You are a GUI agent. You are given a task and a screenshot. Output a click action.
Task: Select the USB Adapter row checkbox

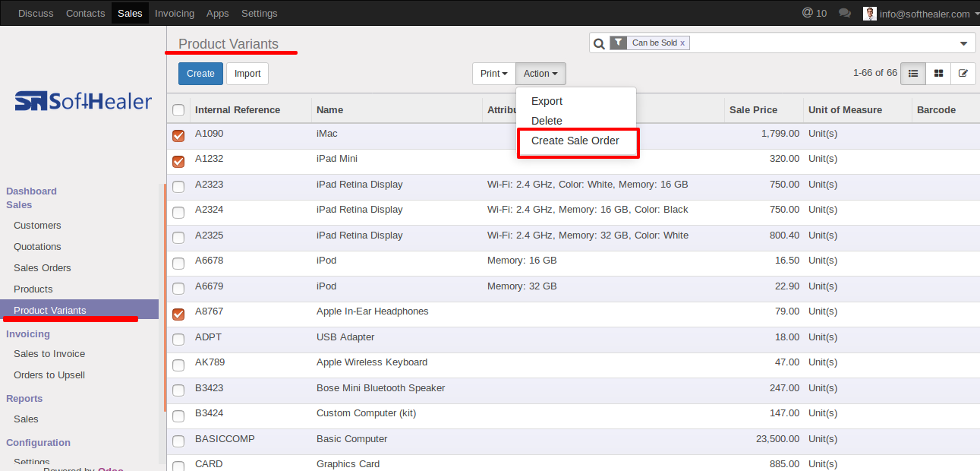click(178, 340)
